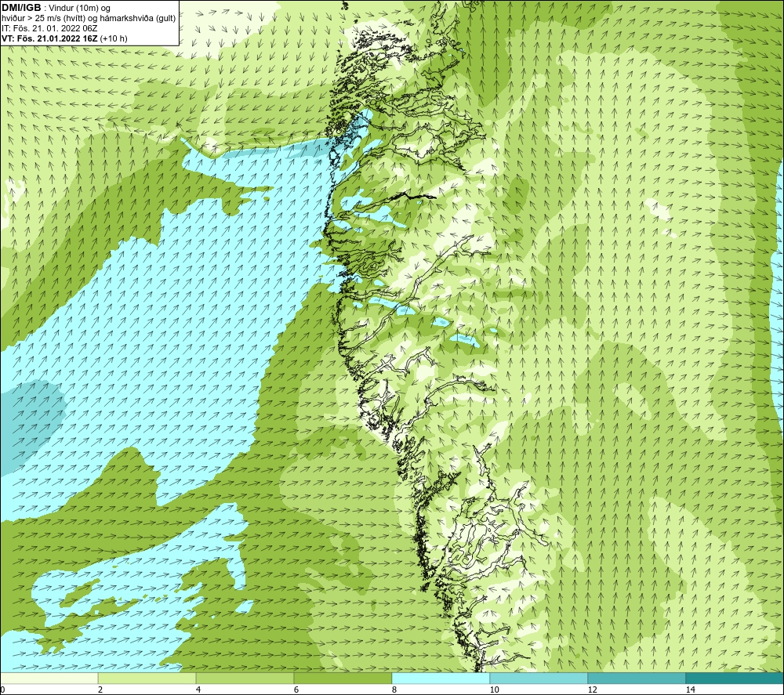This screenshot has height=695, width=784.
Task: Click scale label '6' on color bar
Action: 296,690
